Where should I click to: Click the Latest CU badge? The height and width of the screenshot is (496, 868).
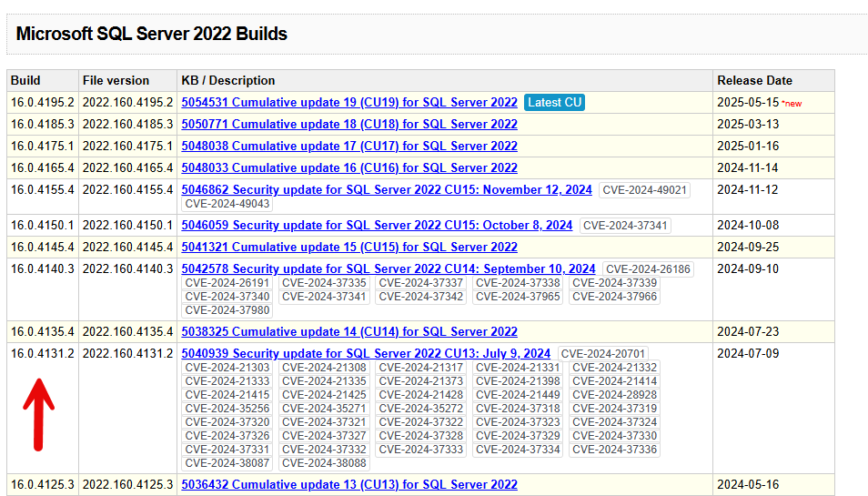coord(554,102)
